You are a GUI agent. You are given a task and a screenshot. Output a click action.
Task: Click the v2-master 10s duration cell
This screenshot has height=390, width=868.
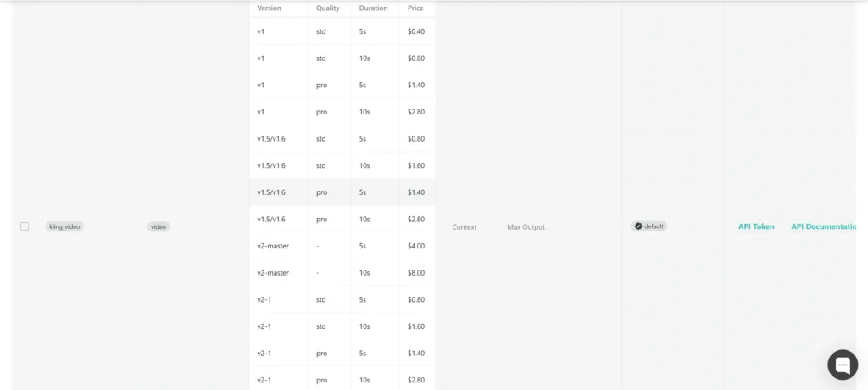click(364, 273)
